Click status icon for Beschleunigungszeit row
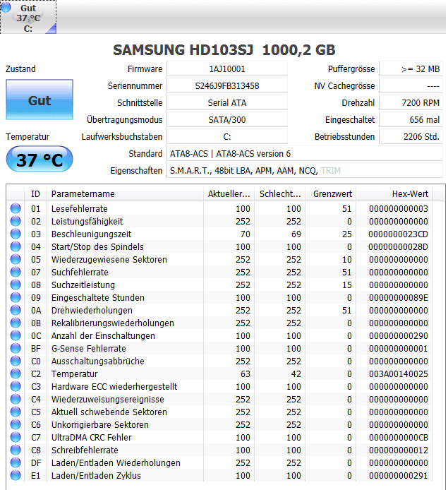Screen dimensions: 448x490 pyautogui.click(x=16, y=234)
